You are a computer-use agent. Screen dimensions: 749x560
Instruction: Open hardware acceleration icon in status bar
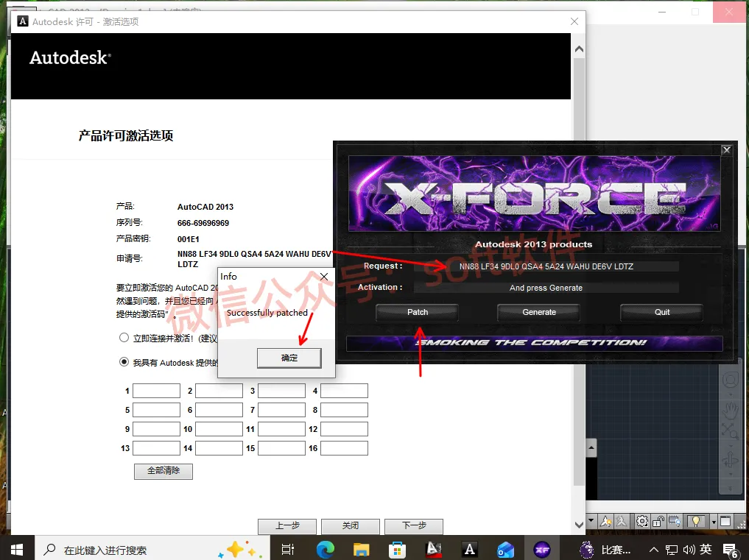coord(675,521)
